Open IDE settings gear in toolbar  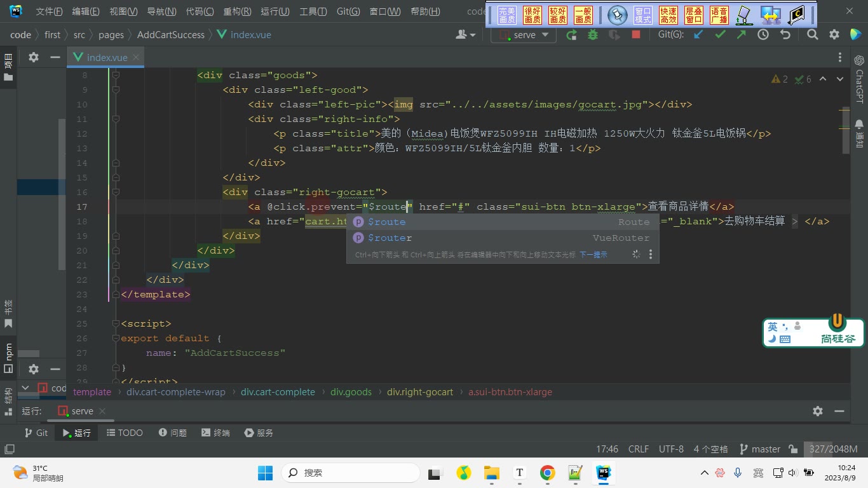click(834, 35)
